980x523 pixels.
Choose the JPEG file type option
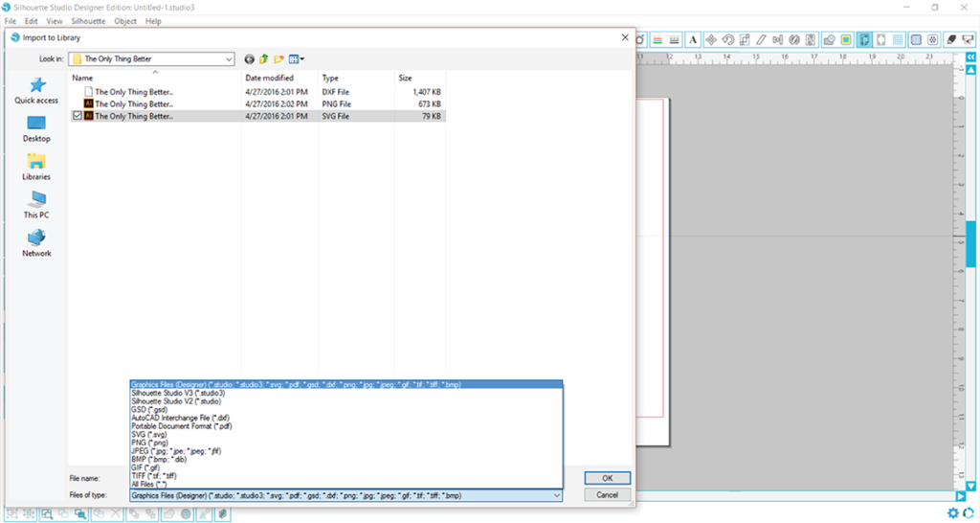coord(176,451)
